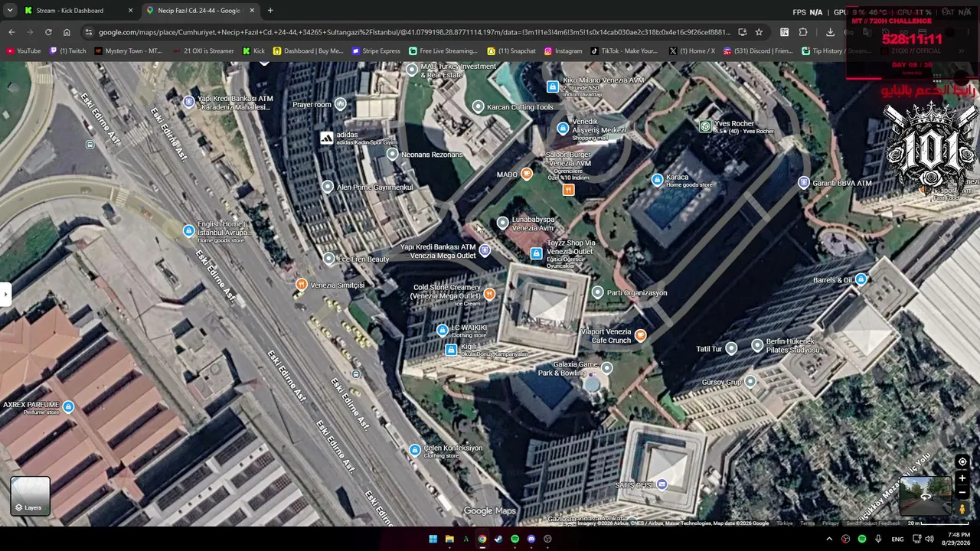Select the Garanti BBVA ATM marker
980x551 pixels.
coord(803,183)
